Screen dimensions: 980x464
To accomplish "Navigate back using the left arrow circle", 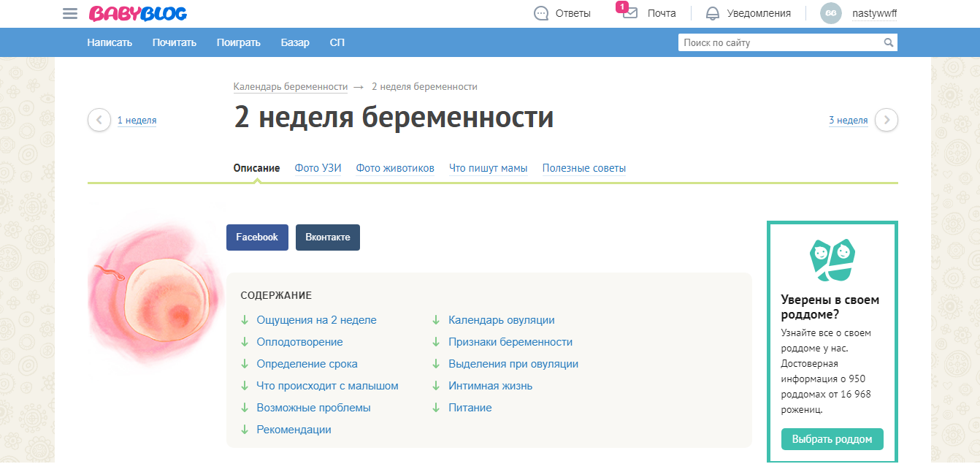I will tap(99, 119).
